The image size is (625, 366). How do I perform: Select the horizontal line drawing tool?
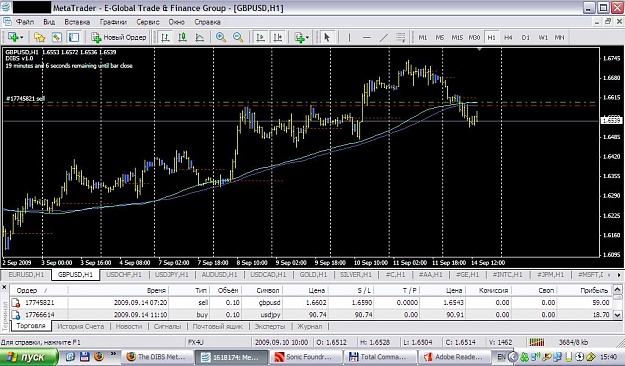[367, 37]
